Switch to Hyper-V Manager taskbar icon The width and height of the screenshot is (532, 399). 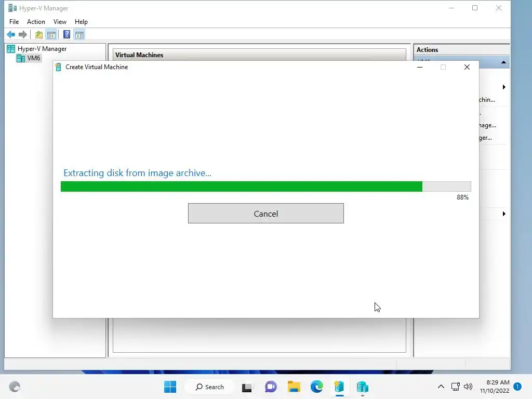pos(362,387)
